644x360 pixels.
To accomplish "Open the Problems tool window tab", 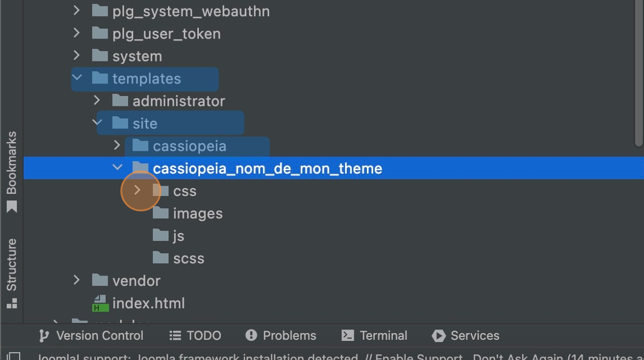I will click(x=289, y=336).
